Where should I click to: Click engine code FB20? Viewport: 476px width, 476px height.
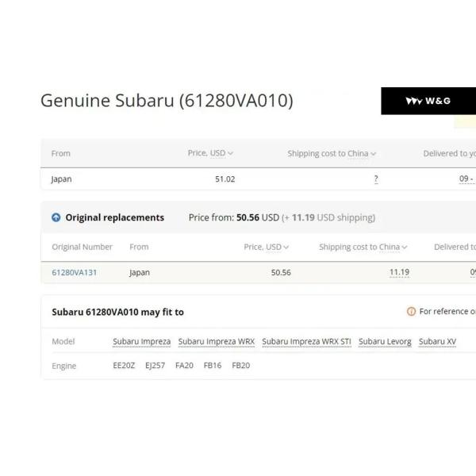tap(240, 365)
